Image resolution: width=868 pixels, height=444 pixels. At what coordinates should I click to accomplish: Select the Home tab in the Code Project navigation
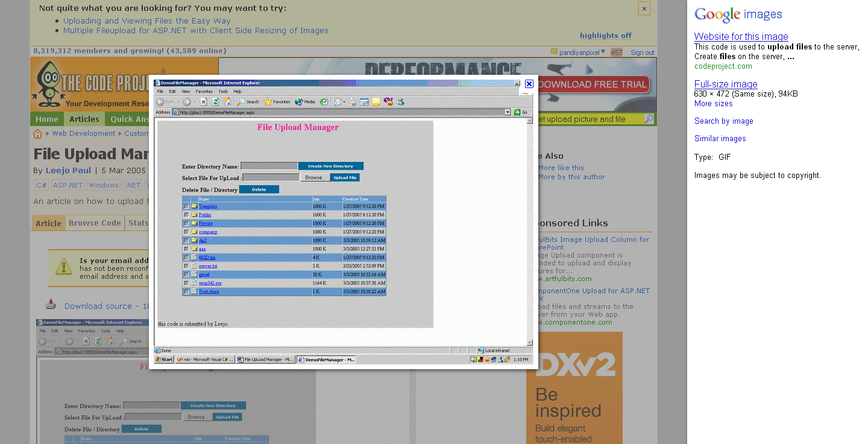(46, 119)
